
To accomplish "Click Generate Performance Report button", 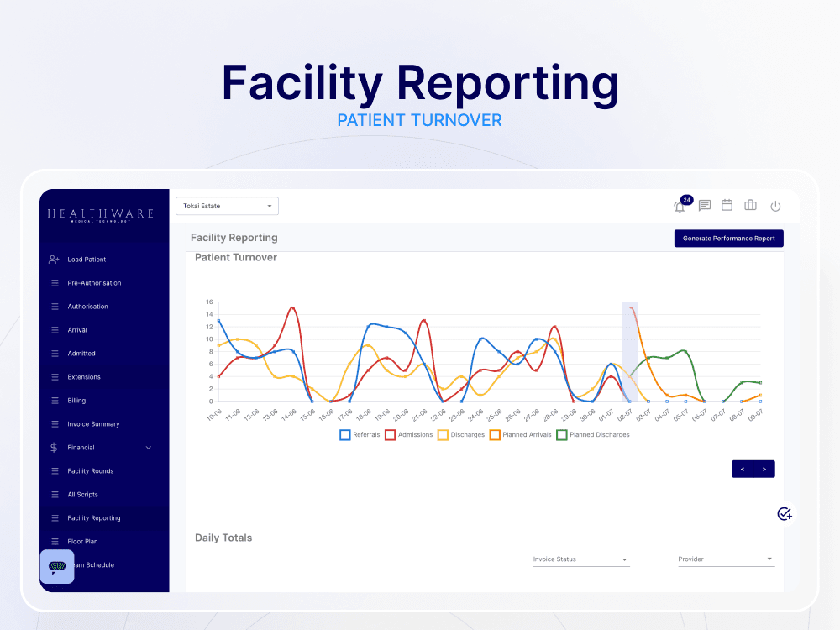I will (728, 239).
